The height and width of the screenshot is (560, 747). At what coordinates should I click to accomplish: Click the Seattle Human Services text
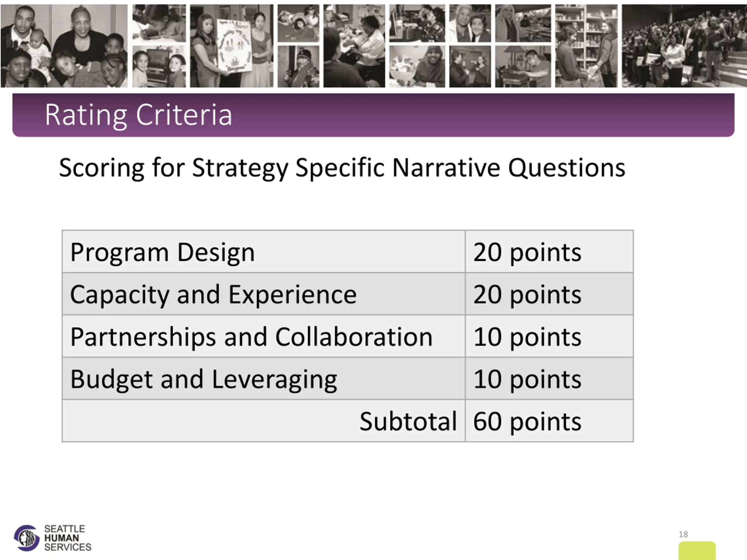(67, 538)
